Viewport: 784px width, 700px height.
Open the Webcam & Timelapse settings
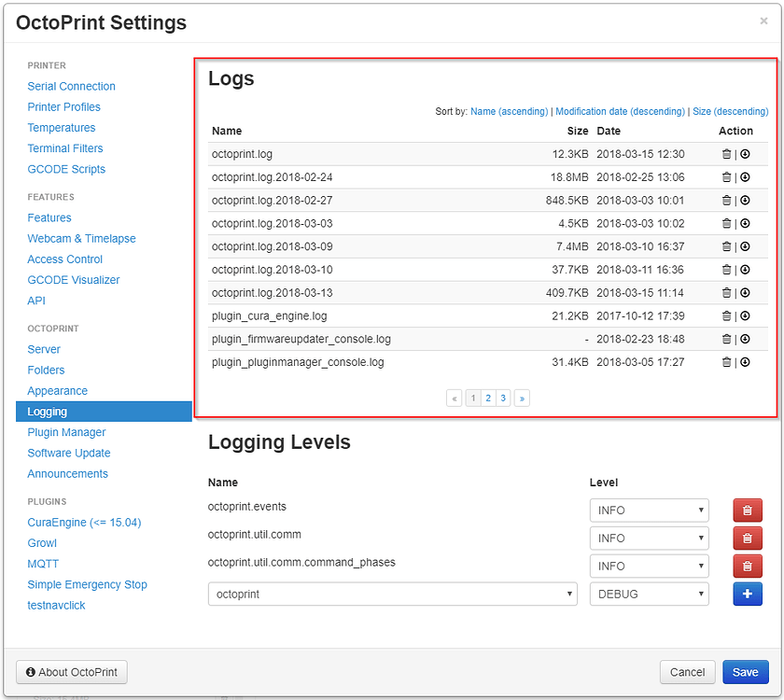(x=81, y=238)
